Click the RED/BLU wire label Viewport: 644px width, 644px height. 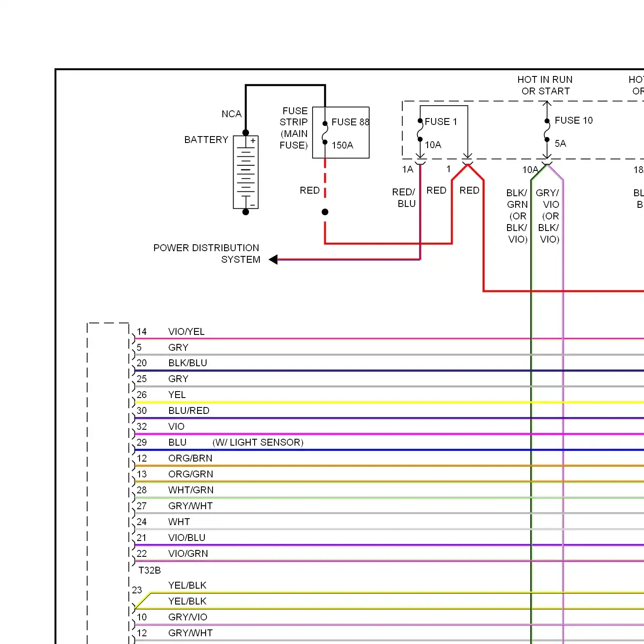click(404, 198)
